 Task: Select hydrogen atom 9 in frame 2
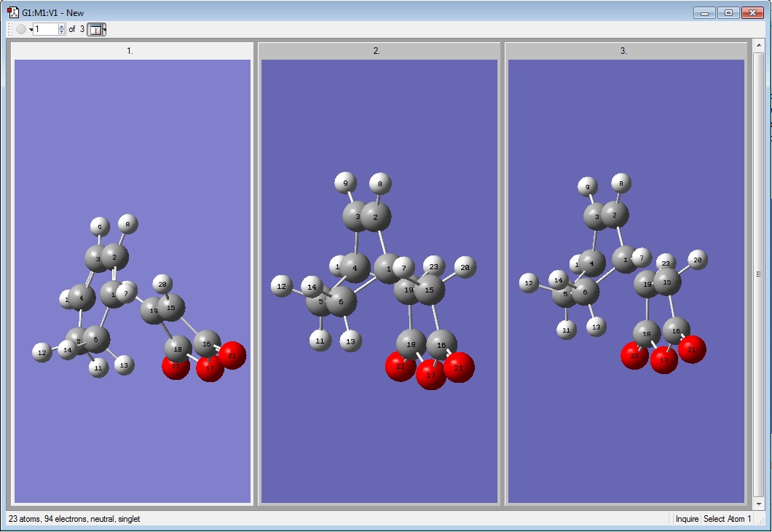[346, 183]
